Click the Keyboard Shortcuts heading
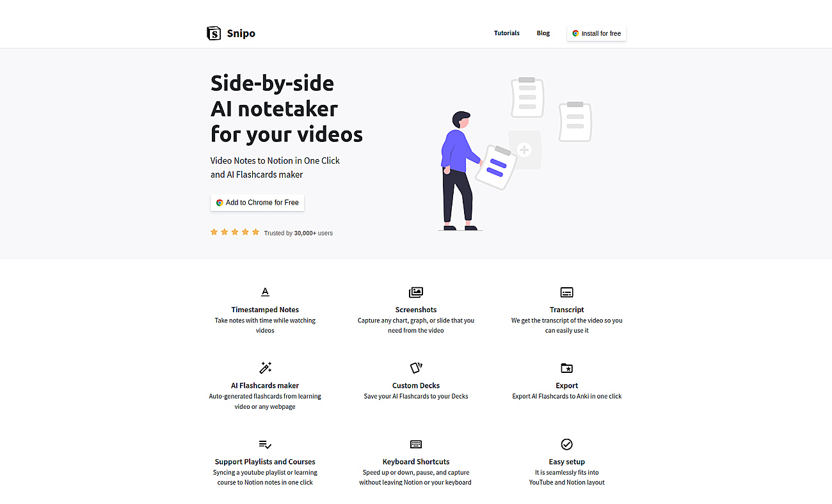 (416, 462)
